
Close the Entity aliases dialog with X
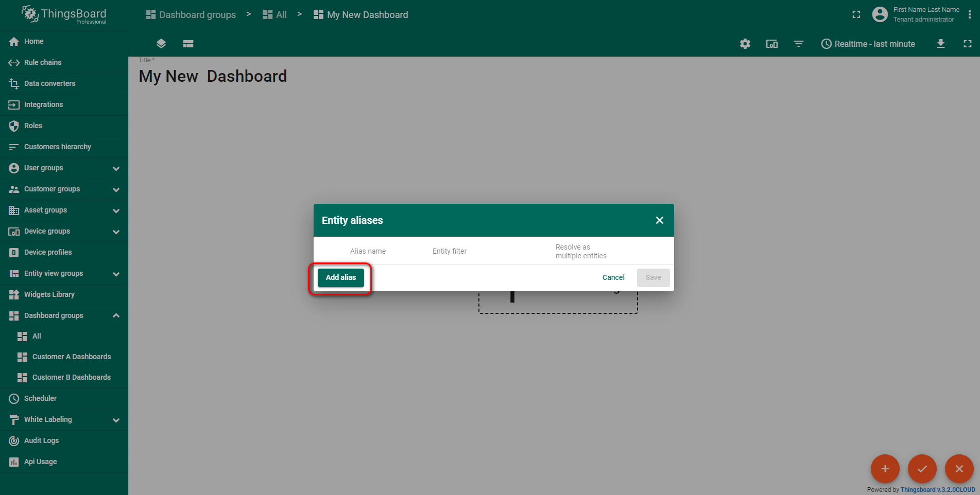click(x=659, y=220)
